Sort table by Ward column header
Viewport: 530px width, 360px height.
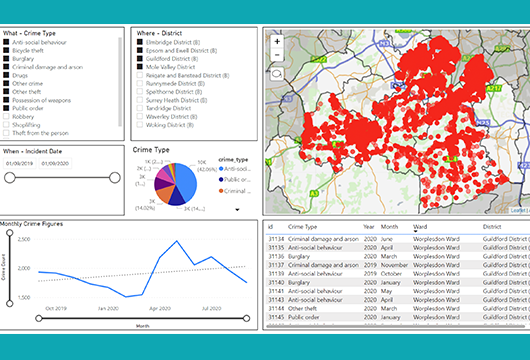click(420, 227)
